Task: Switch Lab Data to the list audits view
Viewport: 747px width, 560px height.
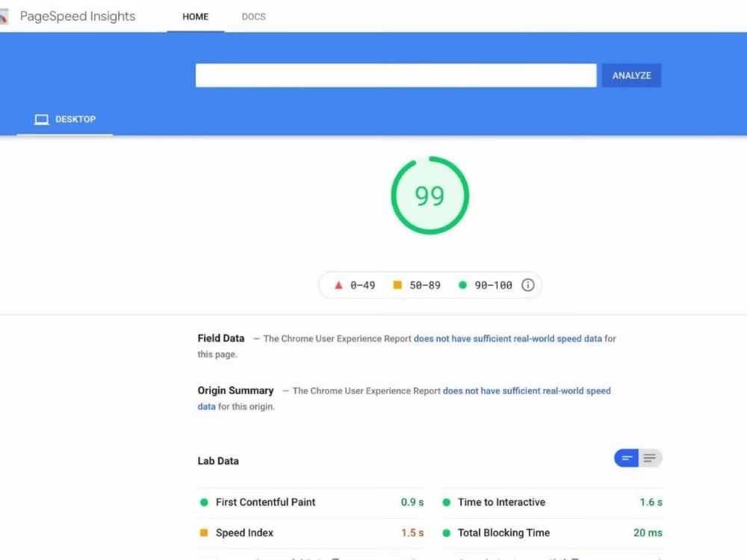Action: tap(650, 458)
